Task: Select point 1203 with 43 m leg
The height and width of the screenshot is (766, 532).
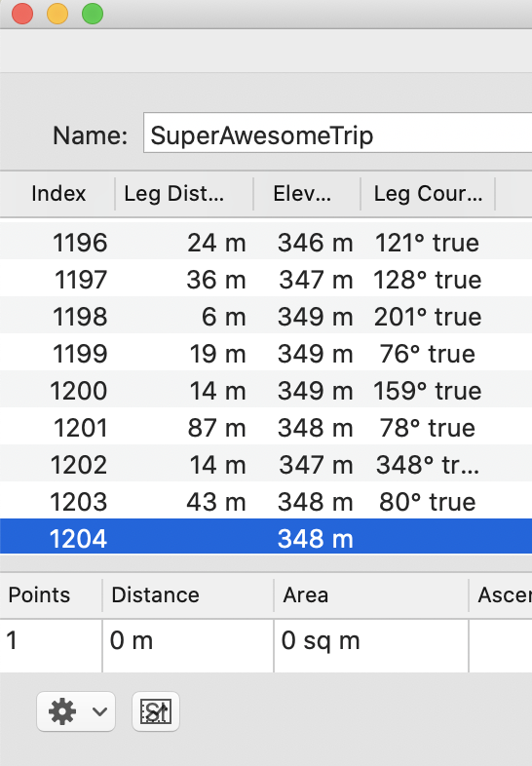Action: point(266,502)
